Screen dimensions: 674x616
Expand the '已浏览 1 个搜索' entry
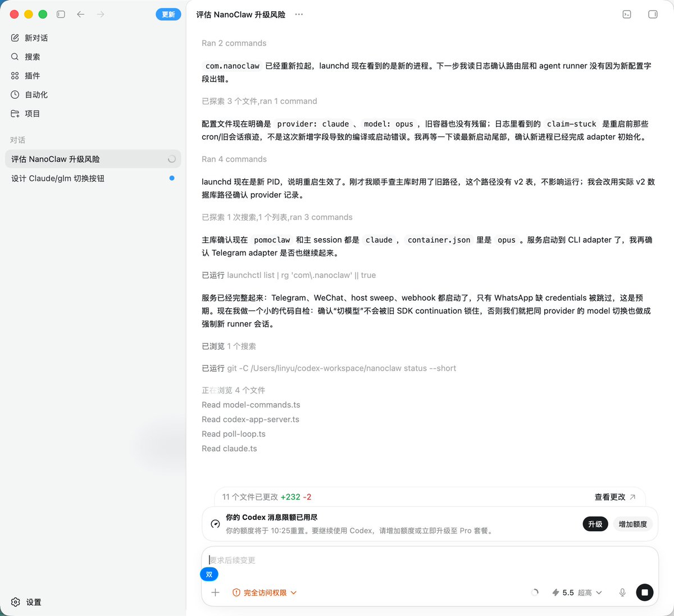coord(229,346)
